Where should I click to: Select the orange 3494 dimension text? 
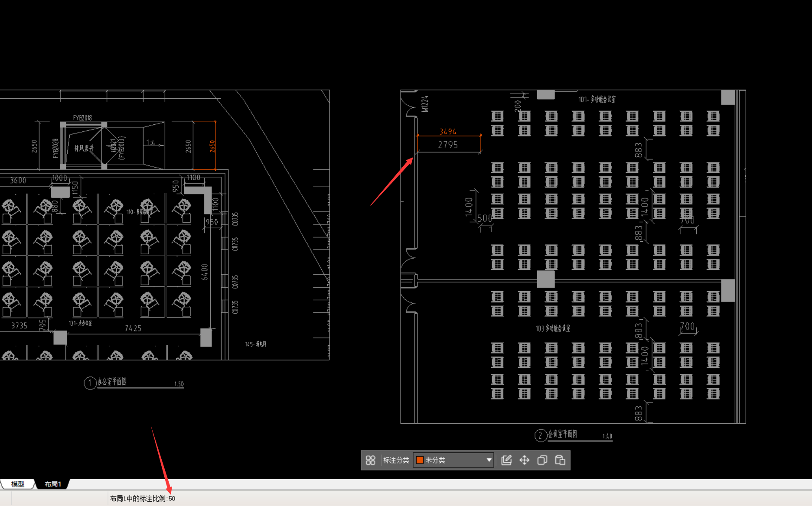click(x=448, y=131)
